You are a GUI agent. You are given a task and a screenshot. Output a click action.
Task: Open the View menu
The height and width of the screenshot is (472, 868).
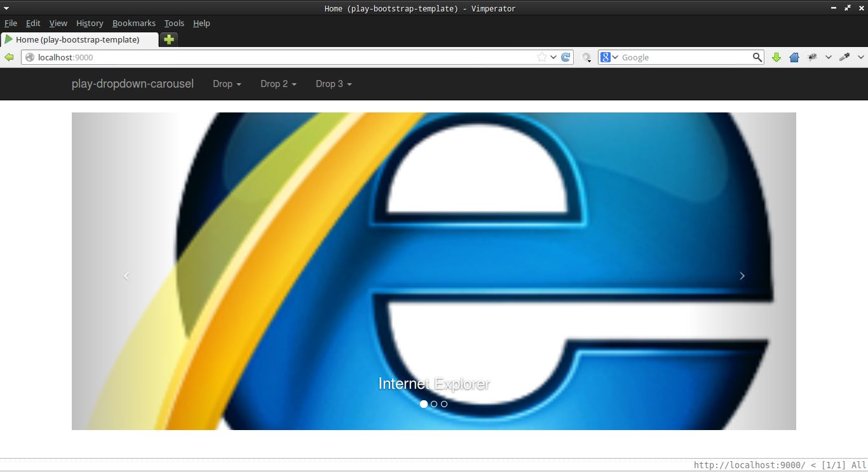(x=58, y=23)
